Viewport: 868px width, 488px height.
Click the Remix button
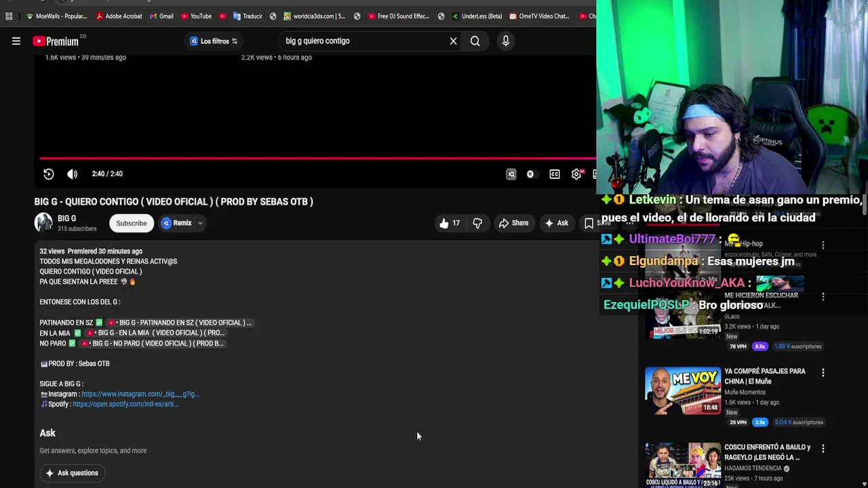pyautogui.click(x=177, y=223)
